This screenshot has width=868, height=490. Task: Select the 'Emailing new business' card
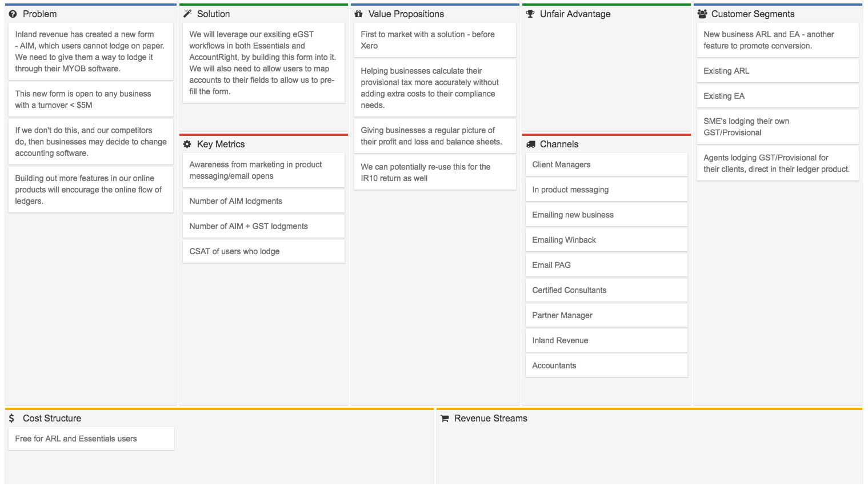coord(606,215)
